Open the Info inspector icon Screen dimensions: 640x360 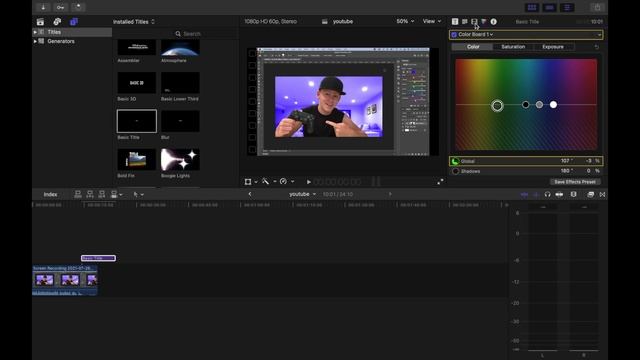coord(493,21)
